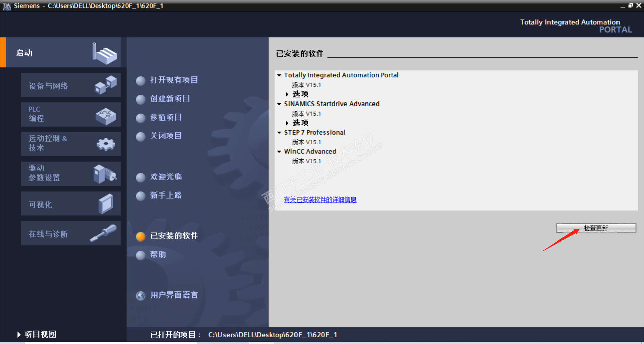Open the 设备与网络 portal
This screenshot has height=344, width=644.
[71, 85]
